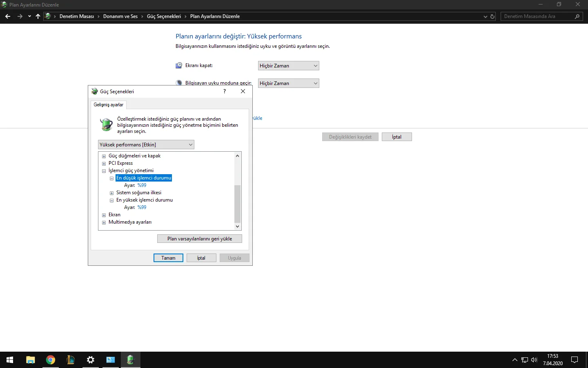Open File Explorer from taskbar

coord(31,360)
